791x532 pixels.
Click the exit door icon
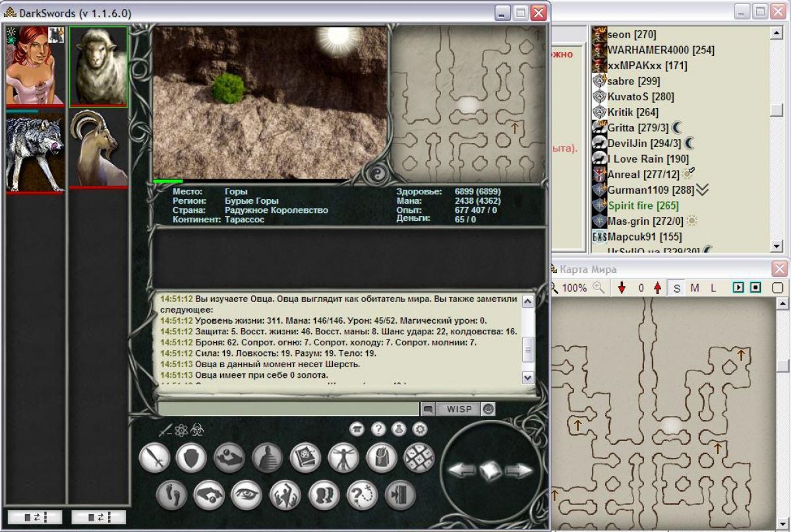pyautogui.click(x=399, y=494)
